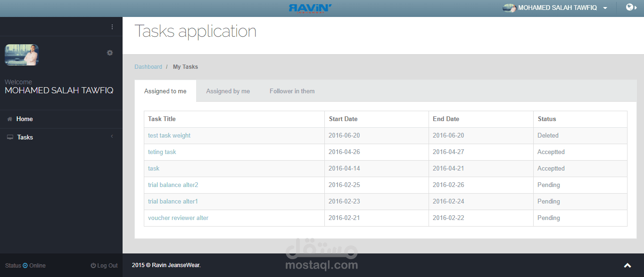
Task: Click the Tasks application page heading
Action: click(196, 31)
